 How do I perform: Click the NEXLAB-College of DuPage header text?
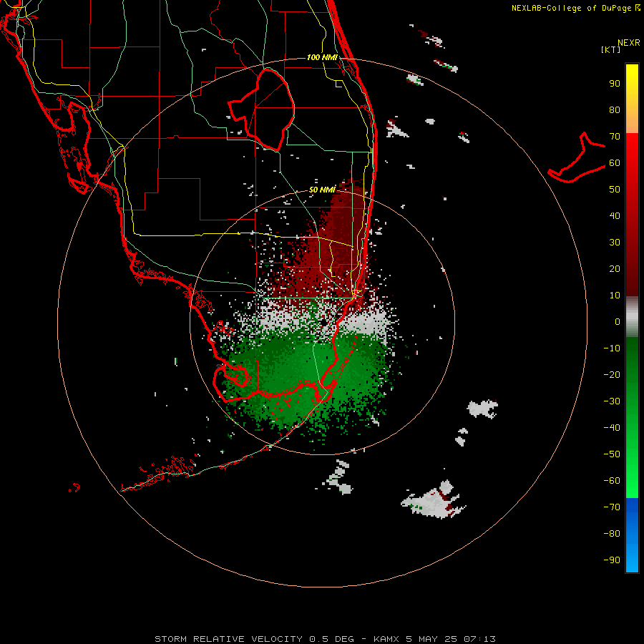575,8
